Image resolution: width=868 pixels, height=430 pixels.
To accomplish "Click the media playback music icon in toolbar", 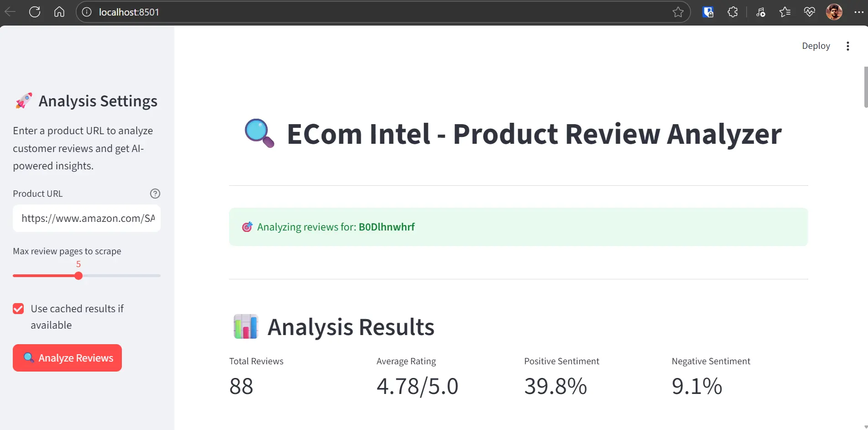I will click(x=761, y=12).
